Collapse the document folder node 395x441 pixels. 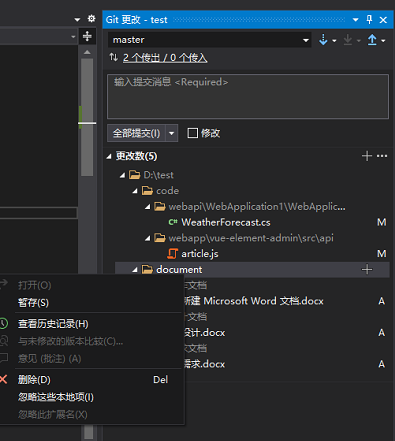click(x=135, y=270)
